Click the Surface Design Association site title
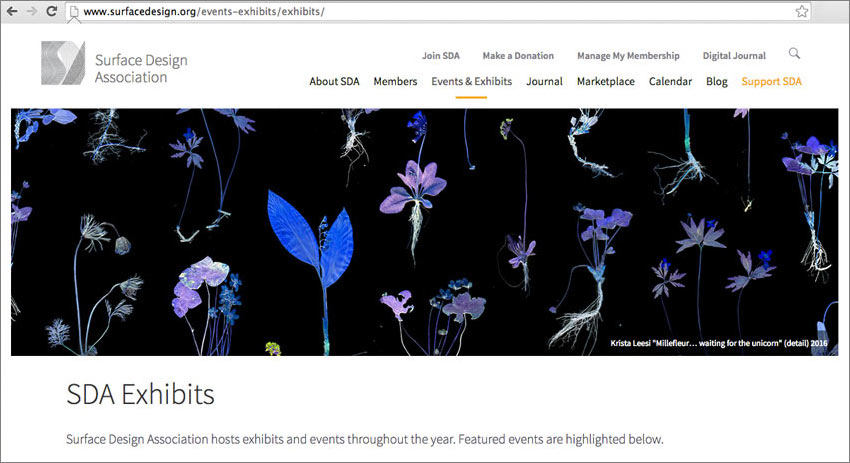 [141, 68]
